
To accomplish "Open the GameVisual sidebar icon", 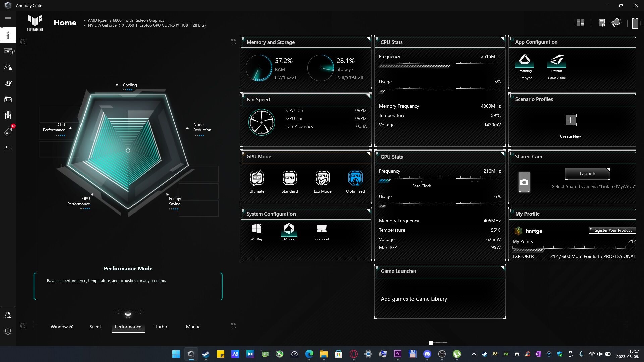I will [x=8, y=83].
